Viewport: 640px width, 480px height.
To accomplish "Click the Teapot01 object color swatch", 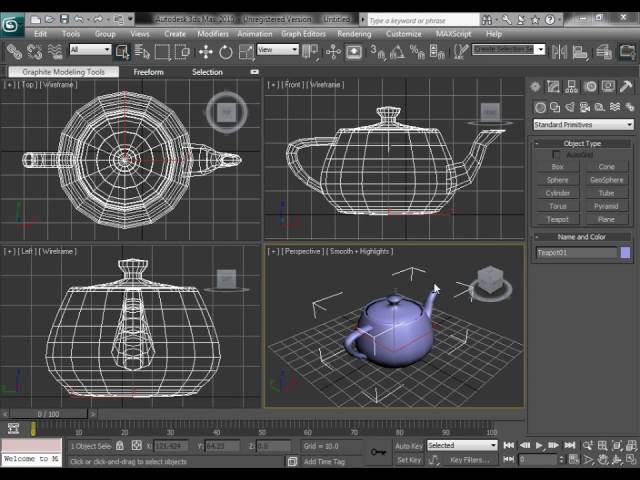I will pos(625,253).
